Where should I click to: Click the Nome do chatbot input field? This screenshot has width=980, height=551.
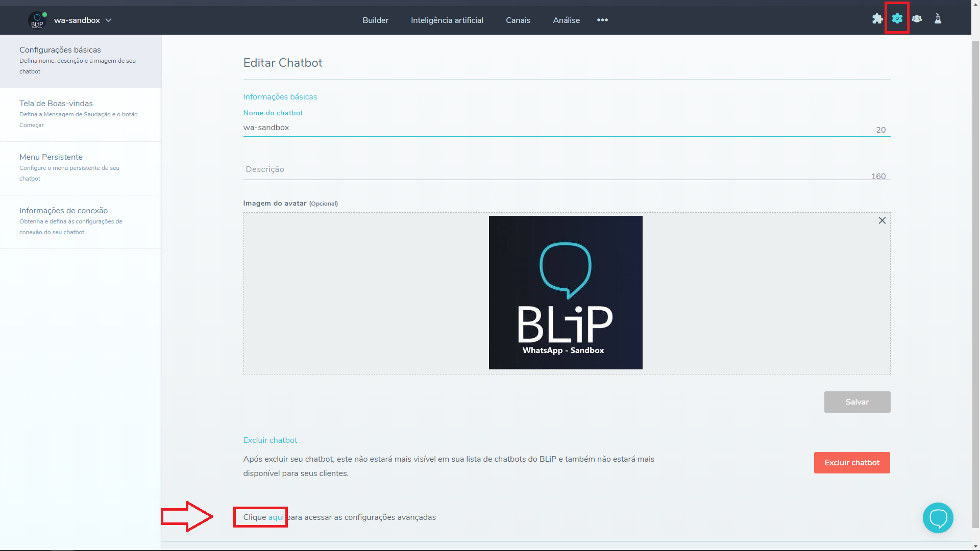(566, 127)
